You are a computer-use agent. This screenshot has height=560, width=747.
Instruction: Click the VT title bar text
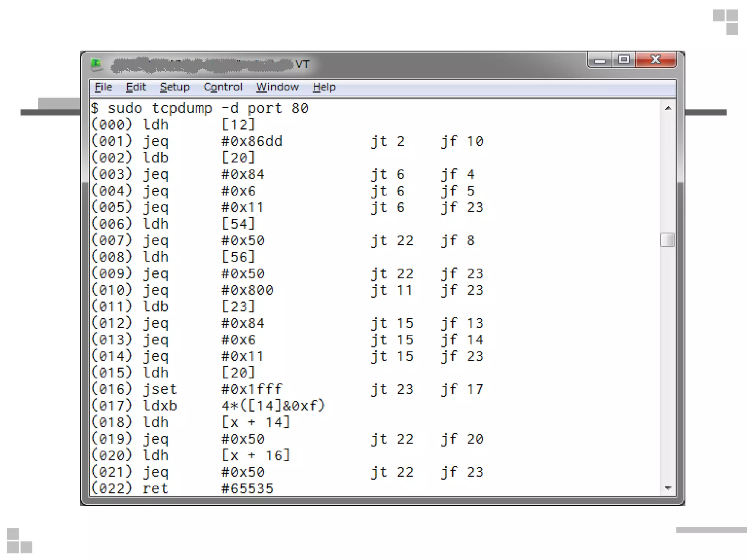(302, 65)
